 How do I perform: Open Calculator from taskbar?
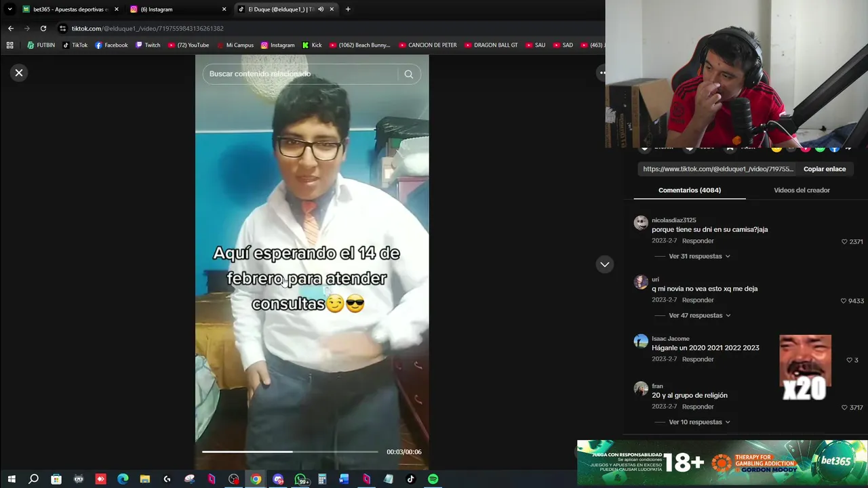click(x=322, y=479)
